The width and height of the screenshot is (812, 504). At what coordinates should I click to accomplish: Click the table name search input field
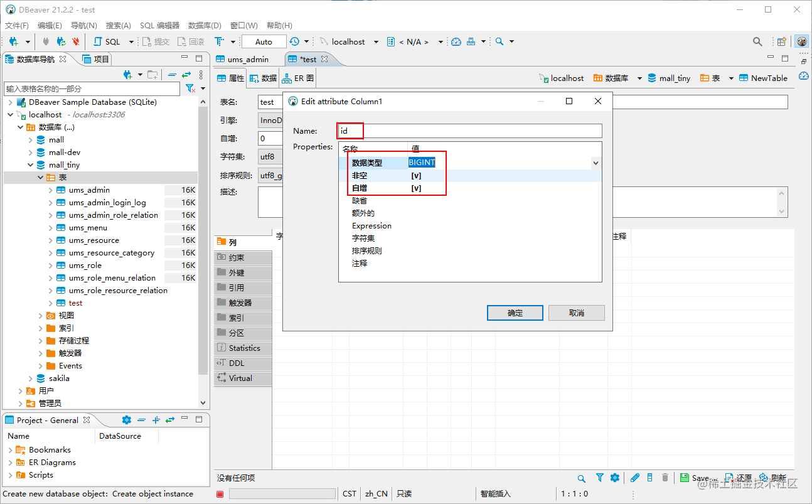(92, 89)
